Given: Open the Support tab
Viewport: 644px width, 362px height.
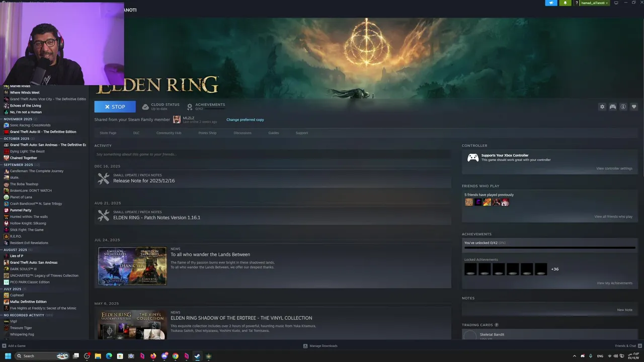Looking at the screenshot, I should point(302,133).
